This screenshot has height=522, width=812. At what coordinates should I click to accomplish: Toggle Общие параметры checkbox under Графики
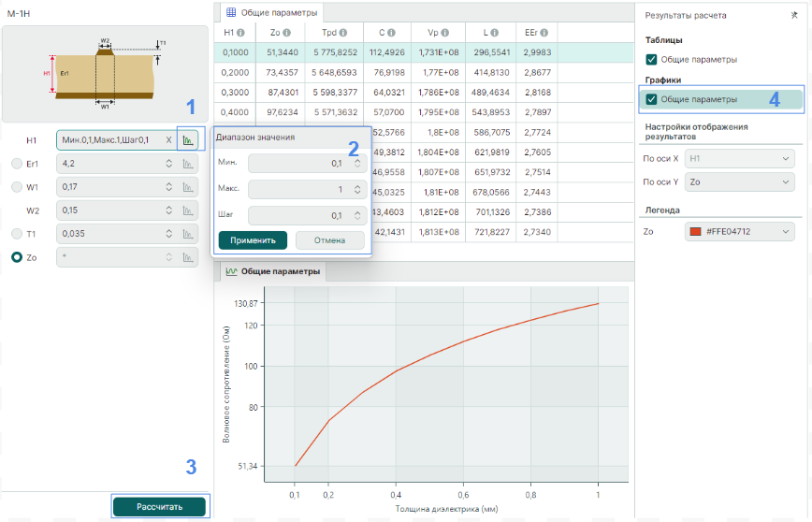click(651, 99)
